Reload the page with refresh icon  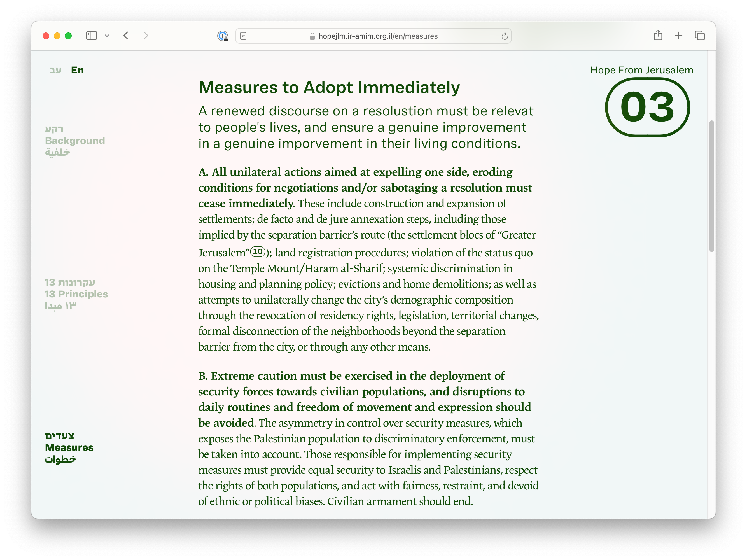pos(504,36)
